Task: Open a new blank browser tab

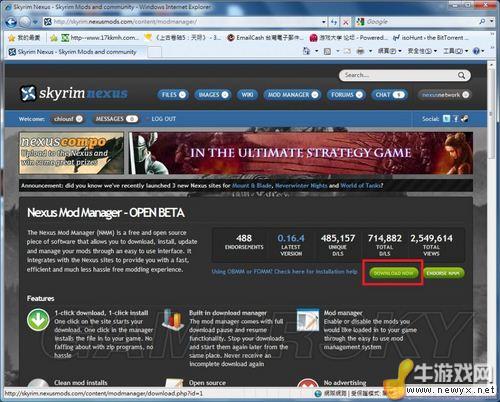Action: [x=154, y=52]
